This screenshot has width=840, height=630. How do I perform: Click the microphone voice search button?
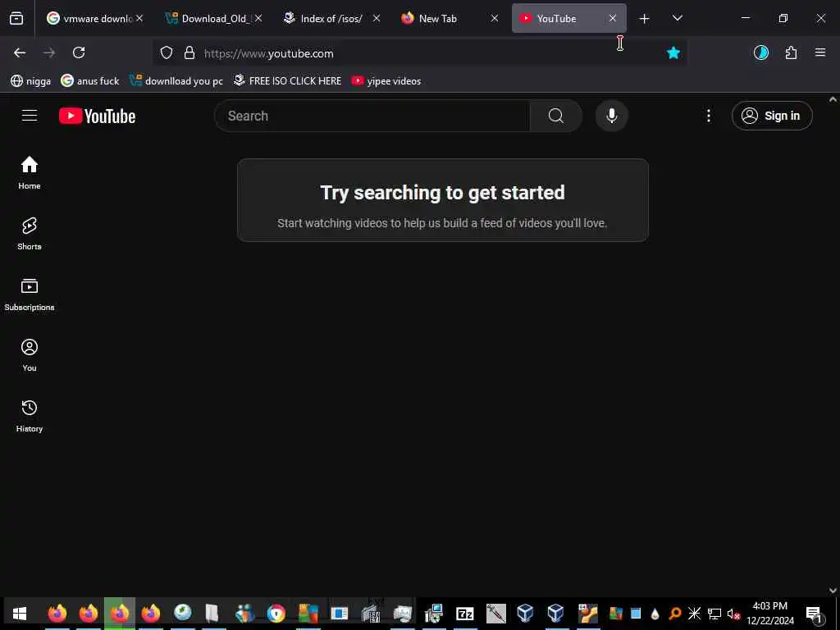611,116
